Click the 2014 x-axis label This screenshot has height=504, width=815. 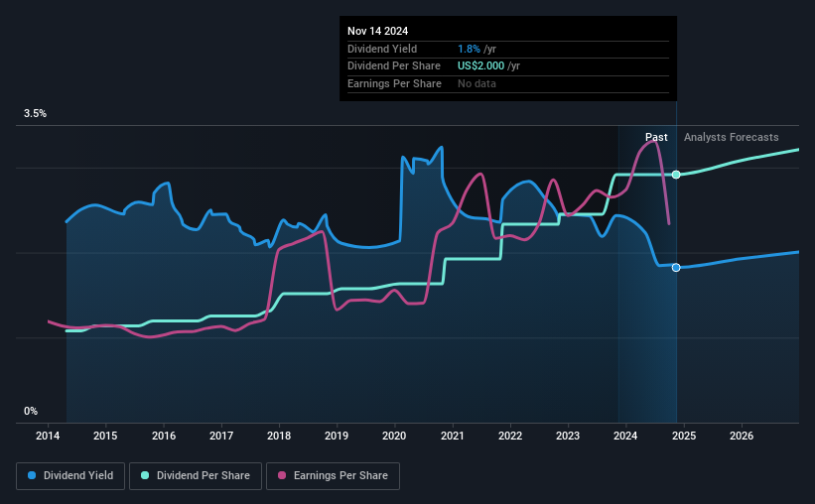click(x=48, y=436)
